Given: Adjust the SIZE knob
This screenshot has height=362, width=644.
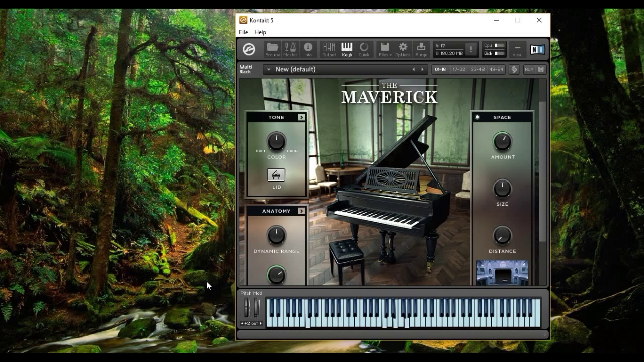Looking at the screenshot, I should pyautogui.click(x=502, y=189).
